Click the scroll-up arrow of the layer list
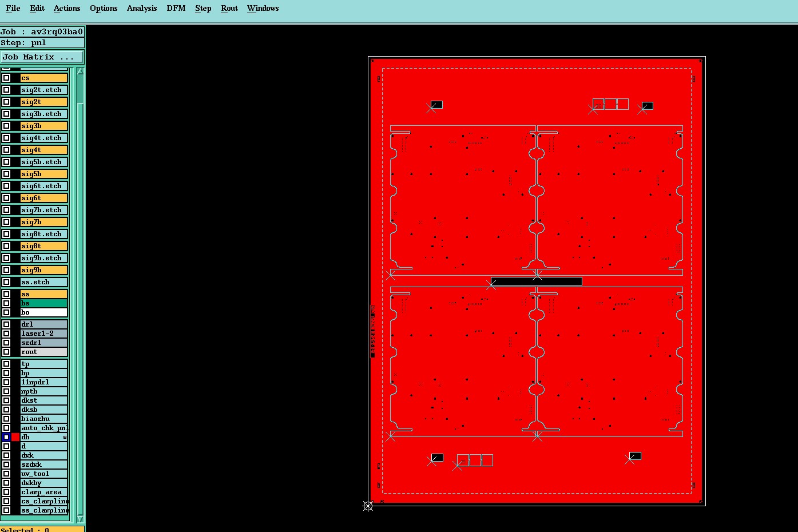This screenshot has width=798, height=532. coord(80,72)
